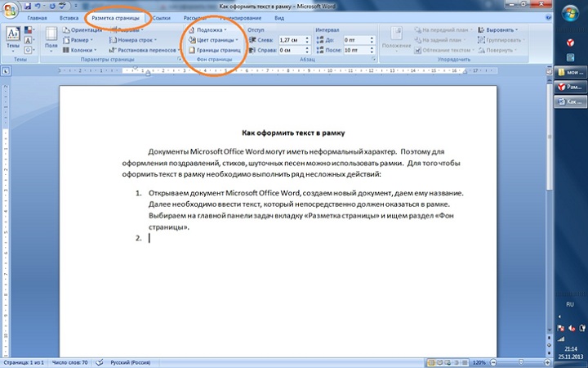The height and width of the screenshot is (368, 588).
Task: Open theme effects selector
Action: point(29,50)
